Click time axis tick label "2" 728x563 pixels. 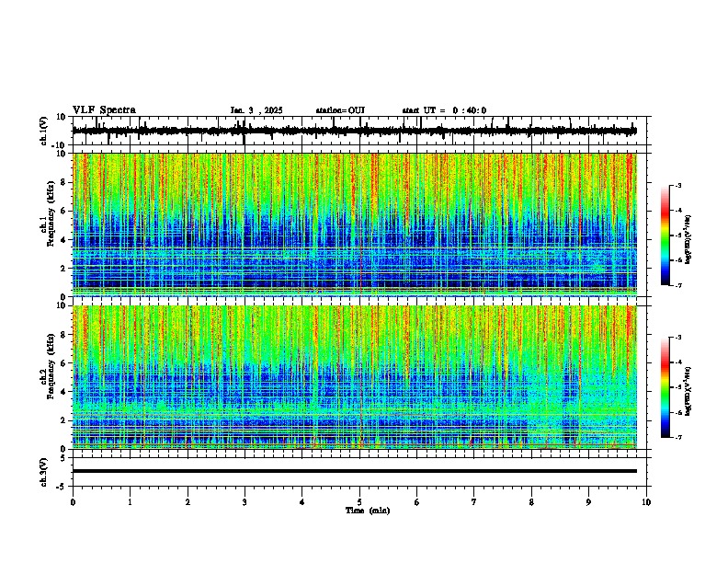point(188,502)
